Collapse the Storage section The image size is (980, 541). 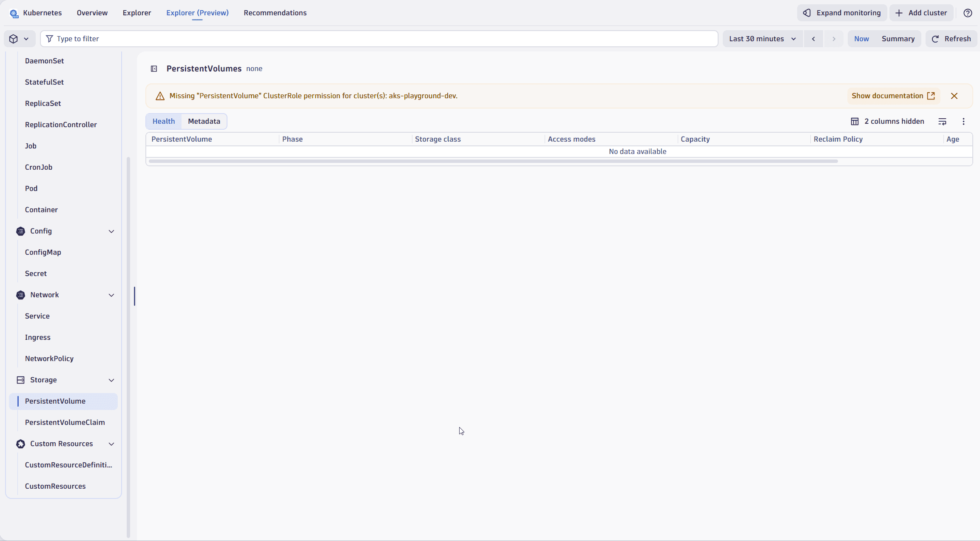111,380
